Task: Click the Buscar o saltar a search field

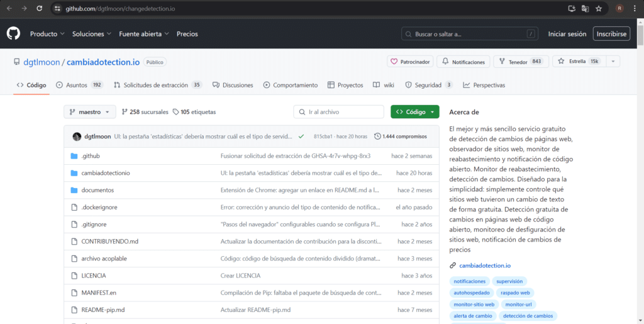Action: pos(470,34)
